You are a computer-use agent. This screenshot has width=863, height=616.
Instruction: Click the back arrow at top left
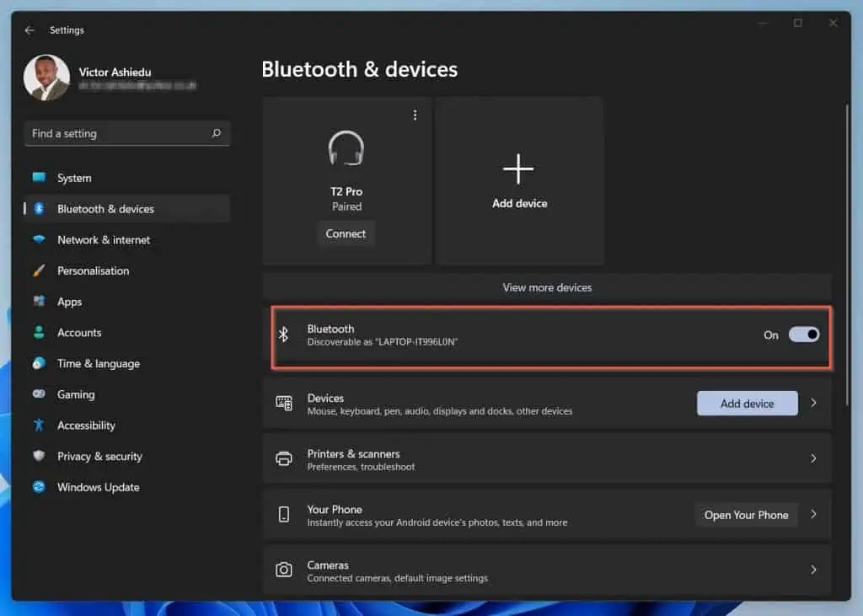tap(29, 29)
